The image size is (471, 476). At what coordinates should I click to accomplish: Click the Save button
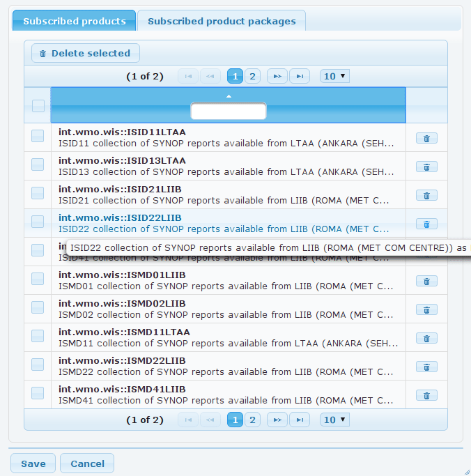click(33, 463)
